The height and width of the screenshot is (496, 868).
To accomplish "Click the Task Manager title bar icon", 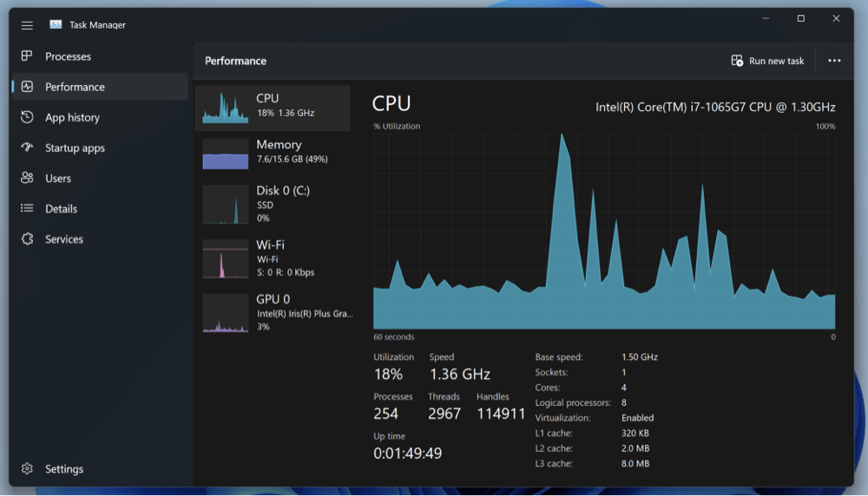I will [x=56, y=25].
